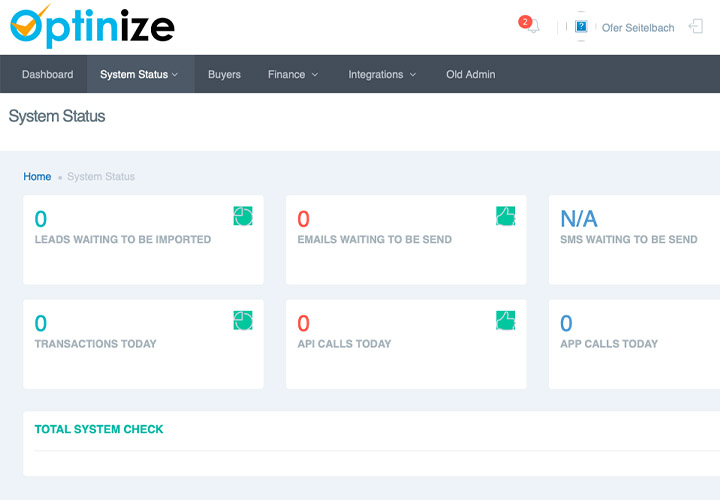Click the 0 value on App Calls Today card
Image resolution: width=720 pixels, height=500 pixels.
[x=566, y=323]
